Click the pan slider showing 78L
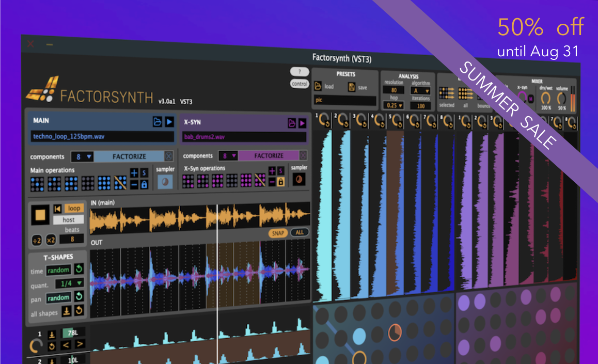598x364 pixels. point(73,333)
